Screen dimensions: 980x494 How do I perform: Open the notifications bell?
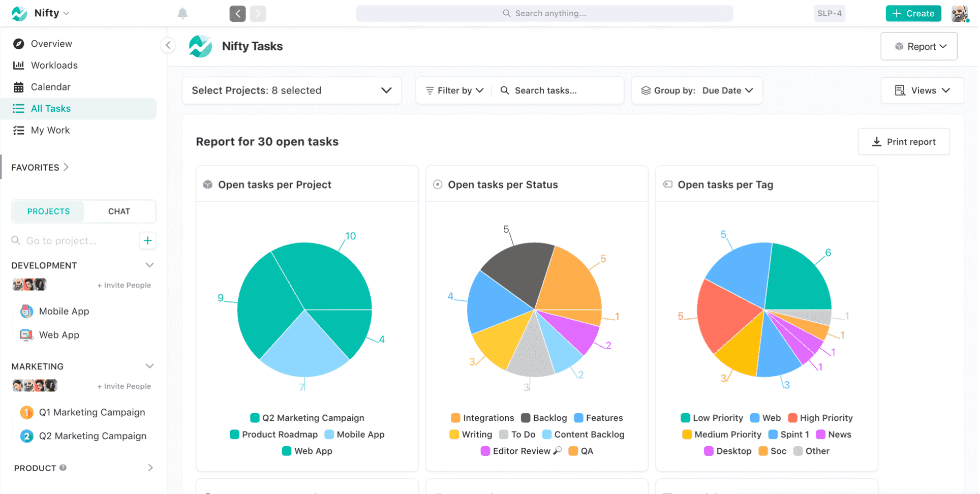[x=182, y=13]
